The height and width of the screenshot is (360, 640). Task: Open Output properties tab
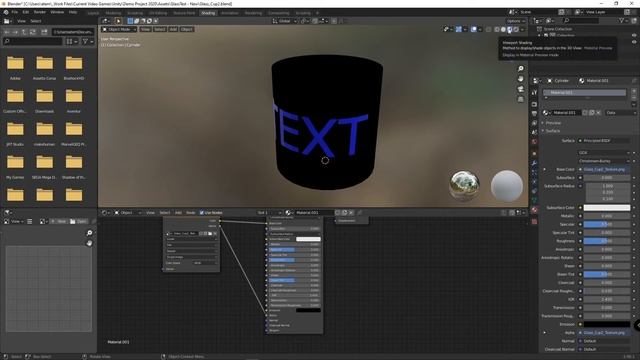(x=534, y=113)
